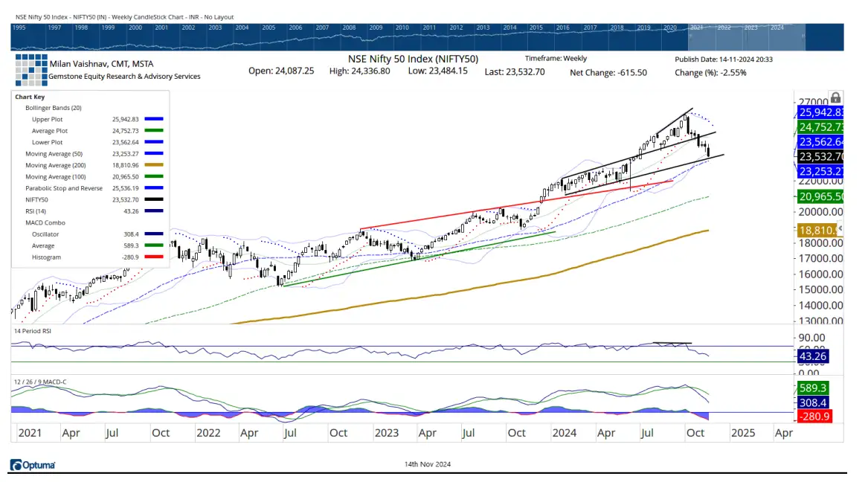Click the NIFTY50 black color swatch
Screen dimensions: 868x482
[154, 199]
